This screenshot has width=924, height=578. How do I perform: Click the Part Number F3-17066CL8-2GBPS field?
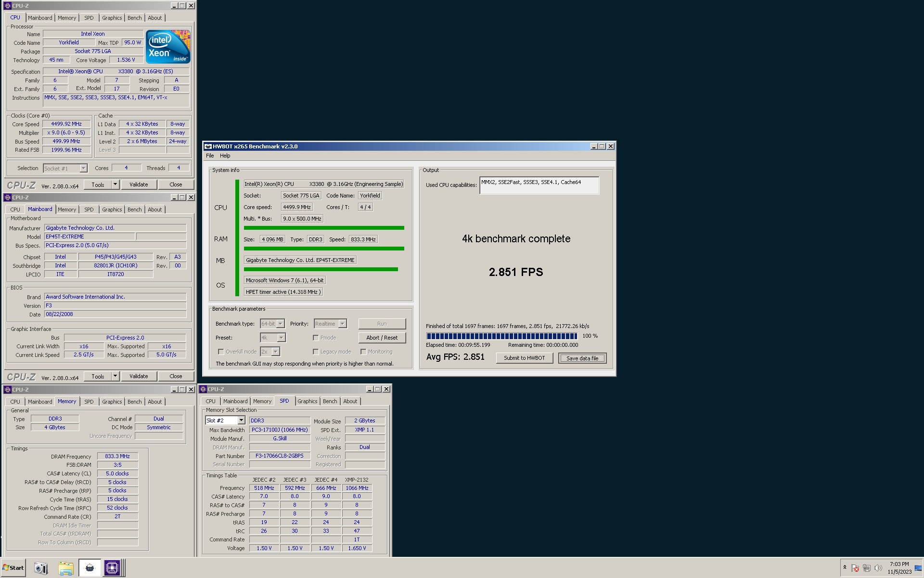click(280, 456)
